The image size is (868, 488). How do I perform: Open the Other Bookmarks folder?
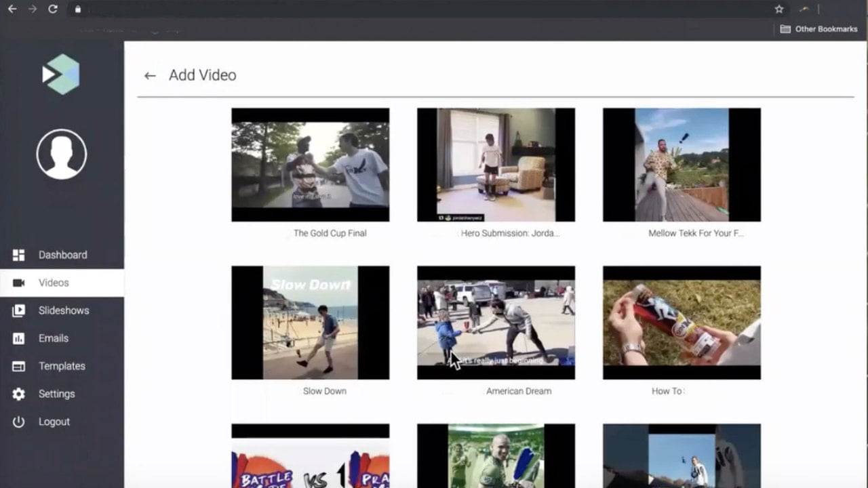tap(818, 29)
